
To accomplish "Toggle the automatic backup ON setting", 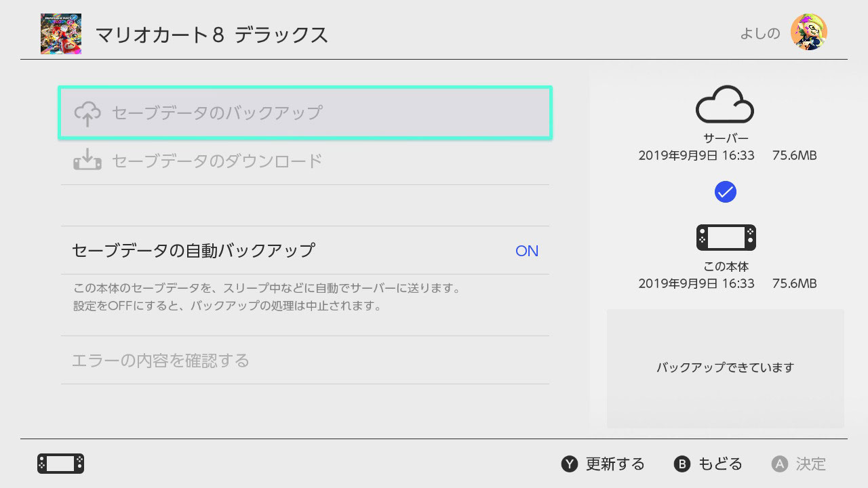I will coord(527,251).
